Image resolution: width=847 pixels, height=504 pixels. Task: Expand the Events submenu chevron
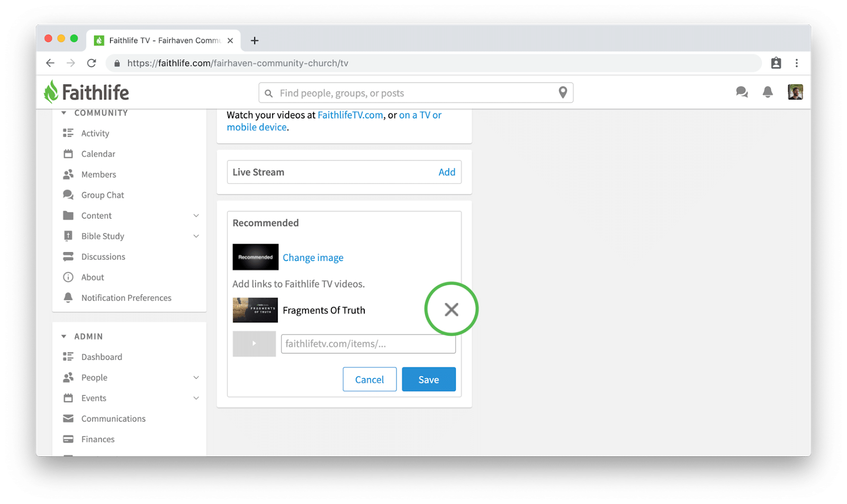(196, 398)
